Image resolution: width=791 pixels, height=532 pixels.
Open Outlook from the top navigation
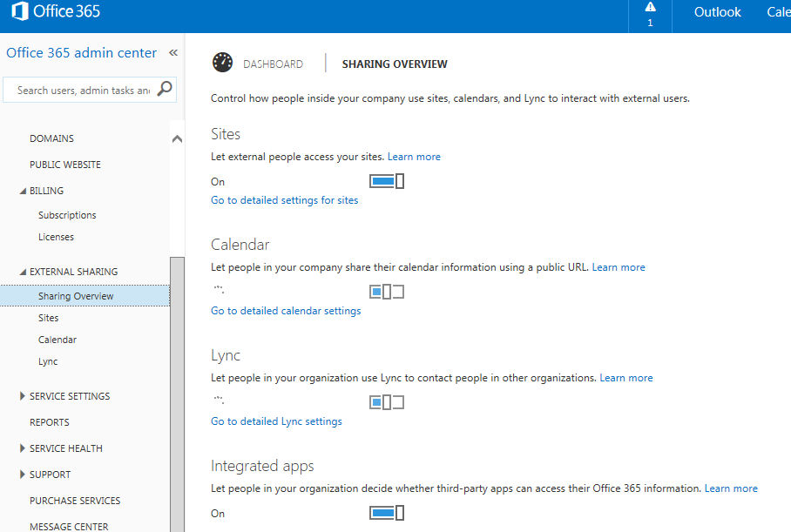click(717, 12)
